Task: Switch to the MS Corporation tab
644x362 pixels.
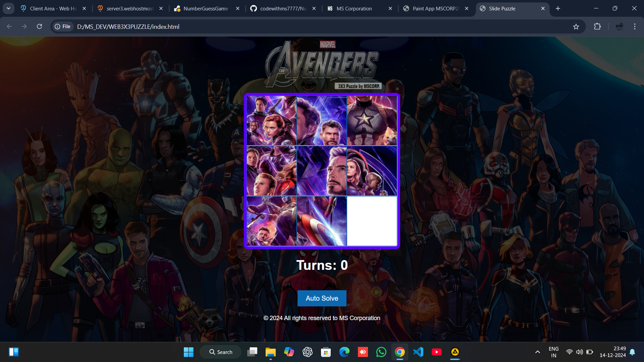Action: click(x=354, y=8)
